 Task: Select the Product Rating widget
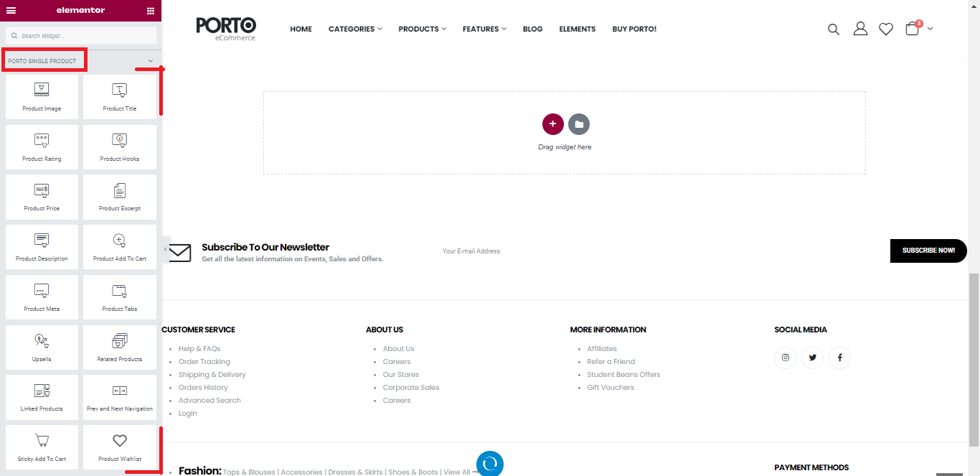[42, 147]
